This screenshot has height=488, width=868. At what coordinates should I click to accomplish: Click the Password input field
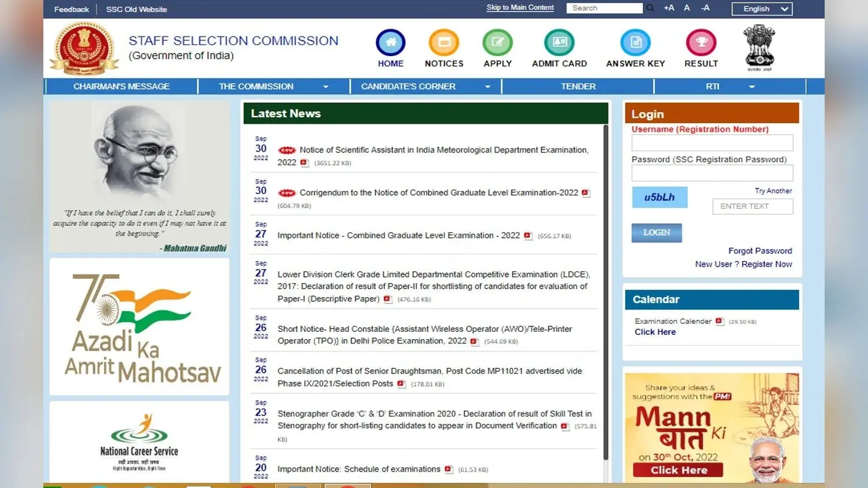[x=712, y=173]
